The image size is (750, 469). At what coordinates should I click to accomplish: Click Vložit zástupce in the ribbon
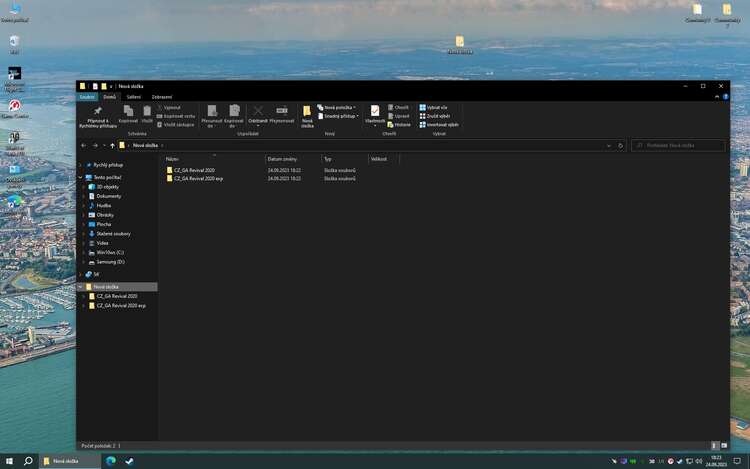tap(176, 125)
